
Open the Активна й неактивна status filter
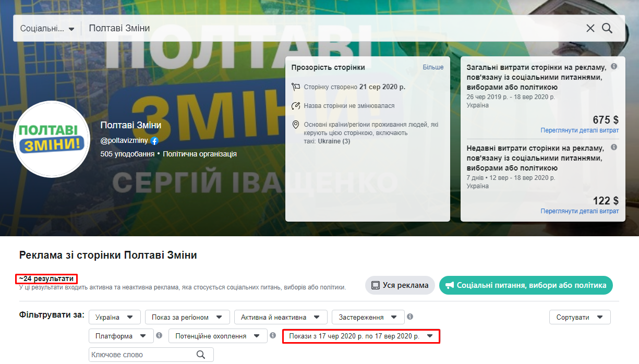(281, 317)
